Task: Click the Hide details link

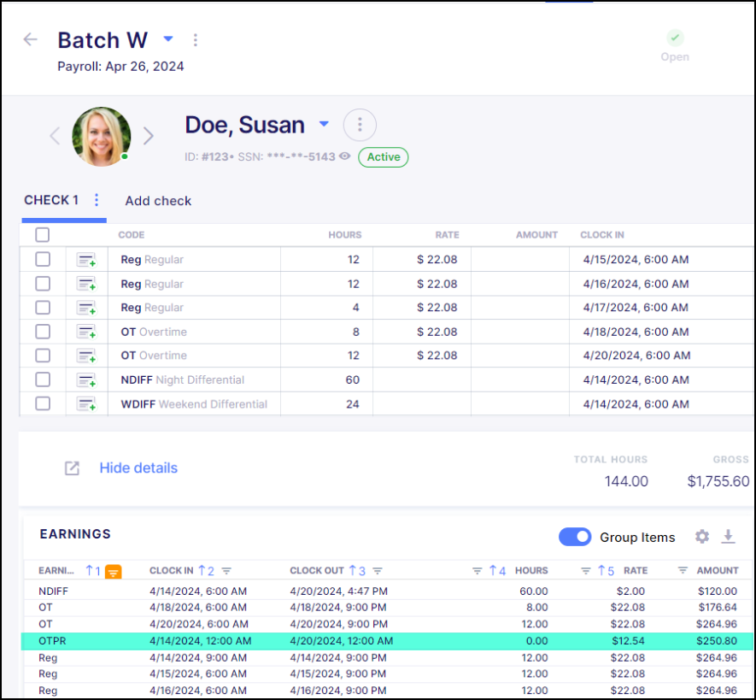Action: pyautogui.click(x=138, y=468)
